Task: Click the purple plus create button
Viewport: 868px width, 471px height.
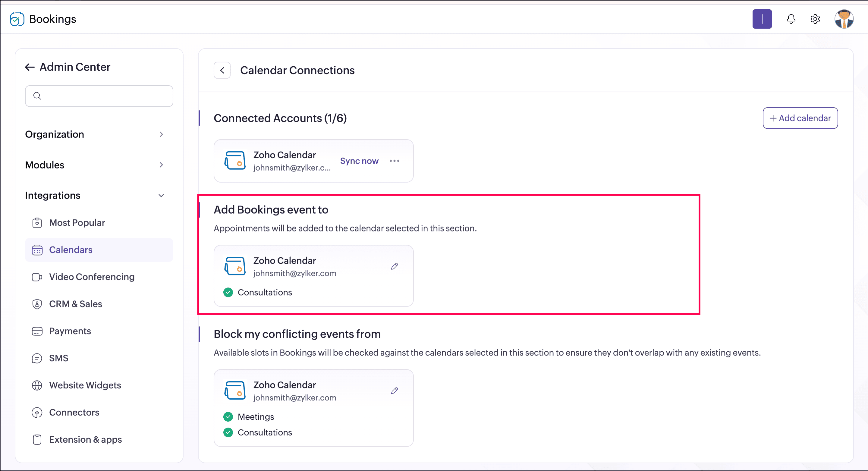Action: pyautogui.click(x=762, y=19)
